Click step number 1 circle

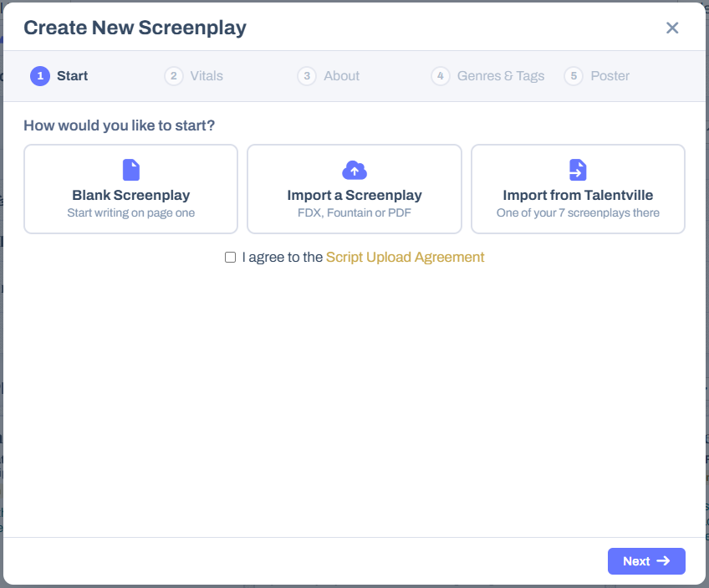pyautogui.click(x=40, y=76)
